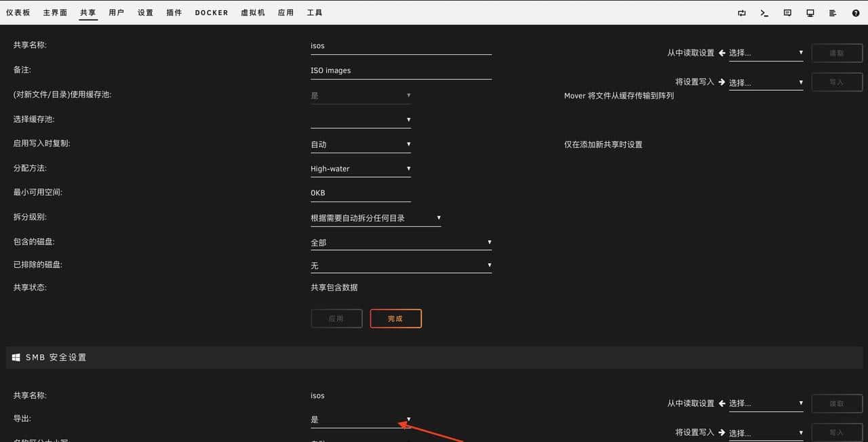
Task: Click the isos share name field
Action: coord(400,45)
